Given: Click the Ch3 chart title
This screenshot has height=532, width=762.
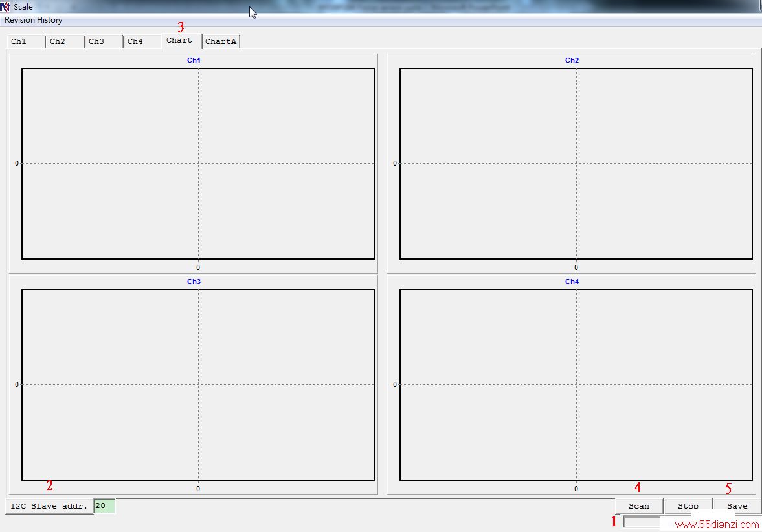Looking at the screenshot, I should click(194, 282).
